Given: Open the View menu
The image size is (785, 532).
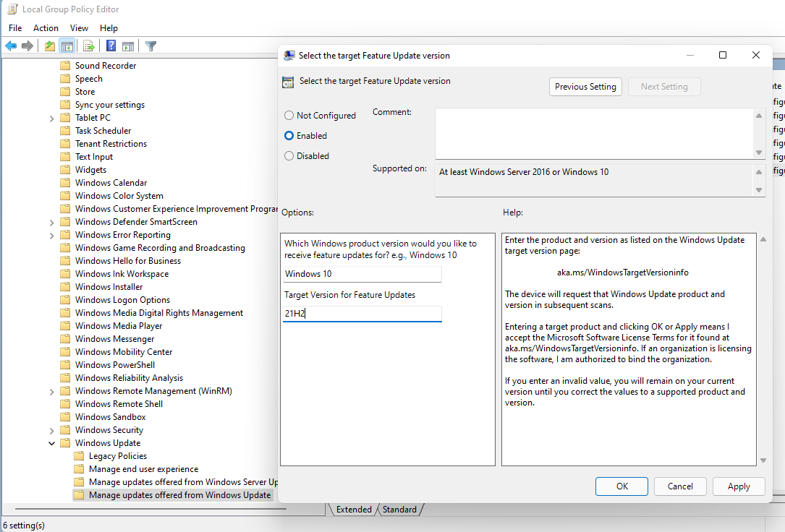Looking at the screenshot, I should coord(79,28).
